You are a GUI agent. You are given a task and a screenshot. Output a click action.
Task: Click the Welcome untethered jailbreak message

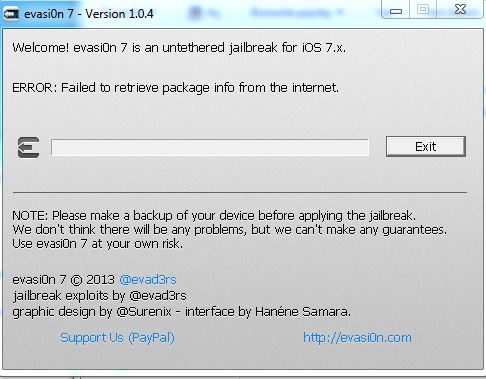[179, 48]
